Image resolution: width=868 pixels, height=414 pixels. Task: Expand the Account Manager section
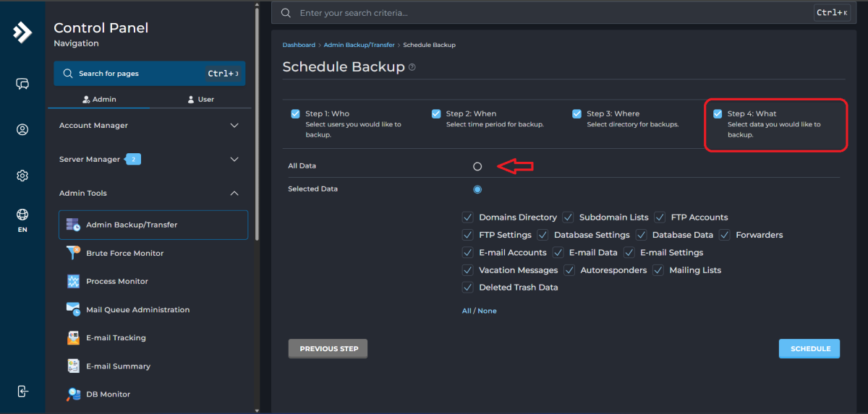[x=234, y=126]
